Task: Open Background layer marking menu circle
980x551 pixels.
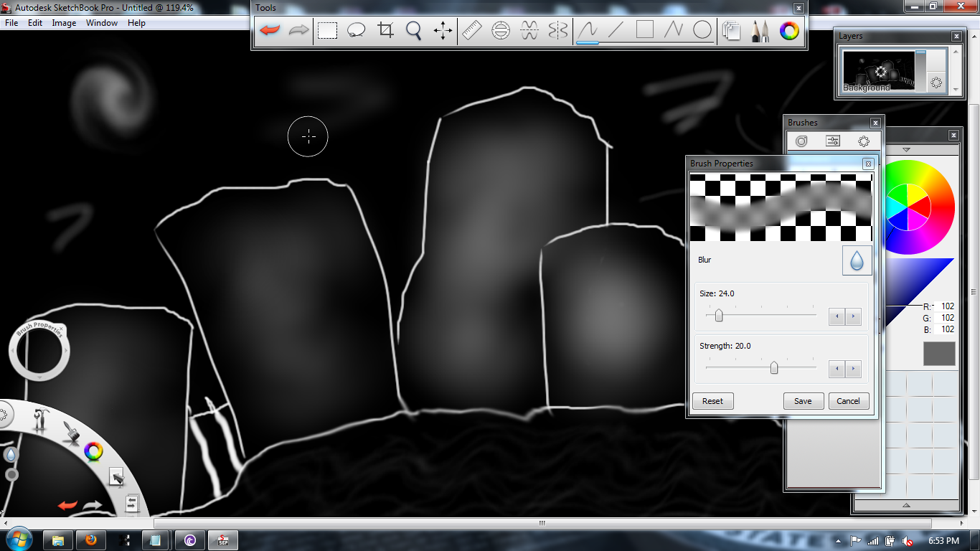Action: pyautogui.click(x=936, y=83)
